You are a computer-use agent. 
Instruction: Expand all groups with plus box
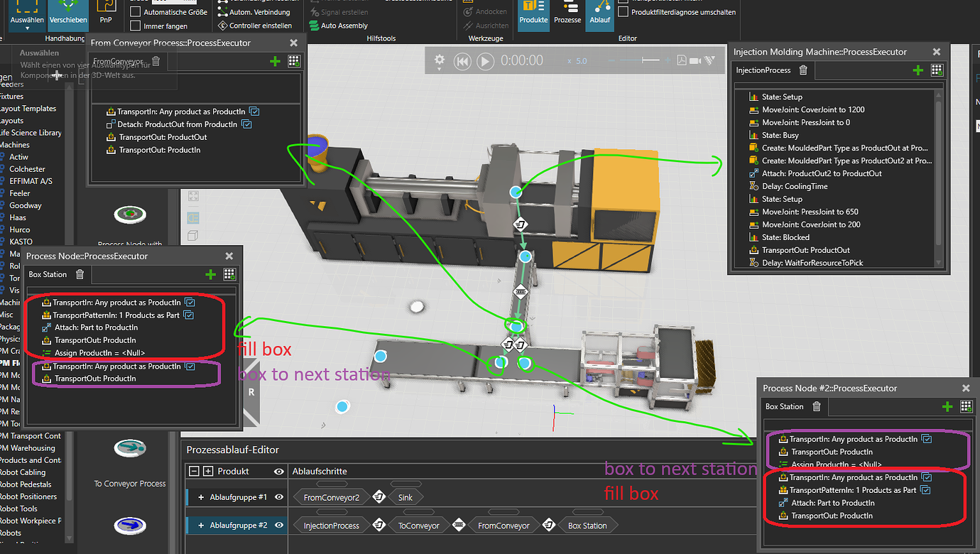click(208, 471)
